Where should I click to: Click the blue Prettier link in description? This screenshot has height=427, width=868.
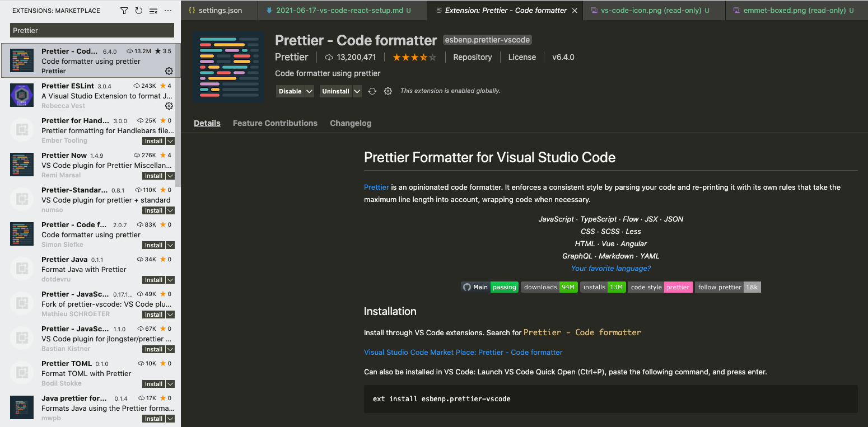click(x=376, y=187)
